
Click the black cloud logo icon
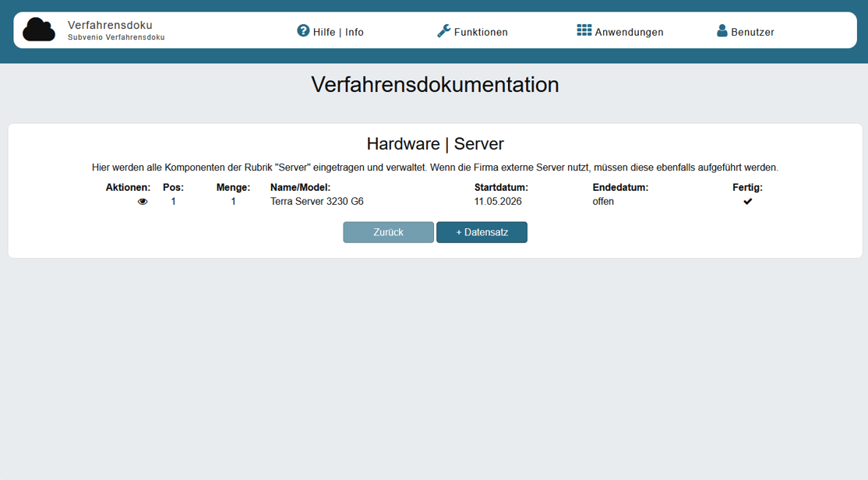[x=39, y=30]
